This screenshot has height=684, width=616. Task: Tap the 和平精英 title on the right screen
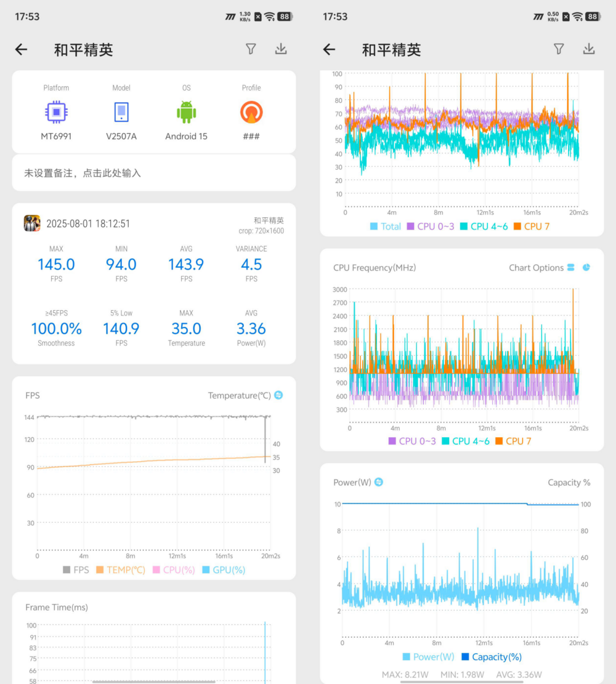[x=392, y=50]
